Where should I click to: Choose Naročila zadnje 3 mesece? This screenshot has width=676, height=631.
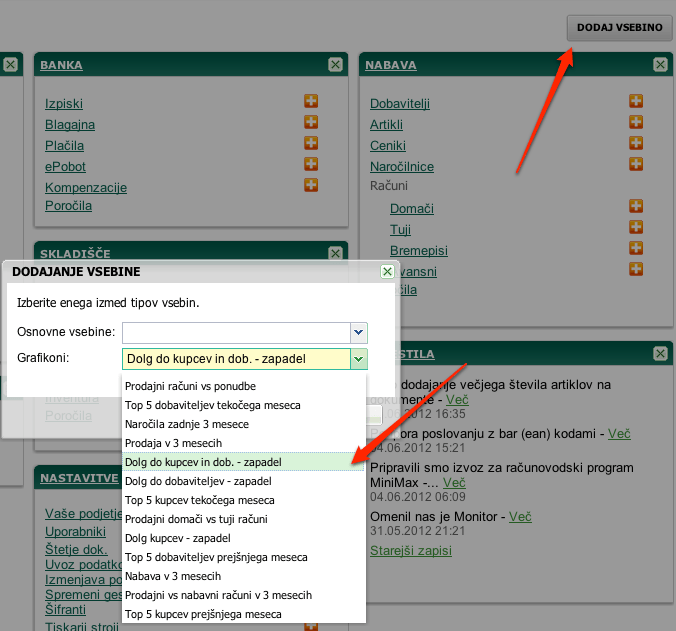point(244,424)
